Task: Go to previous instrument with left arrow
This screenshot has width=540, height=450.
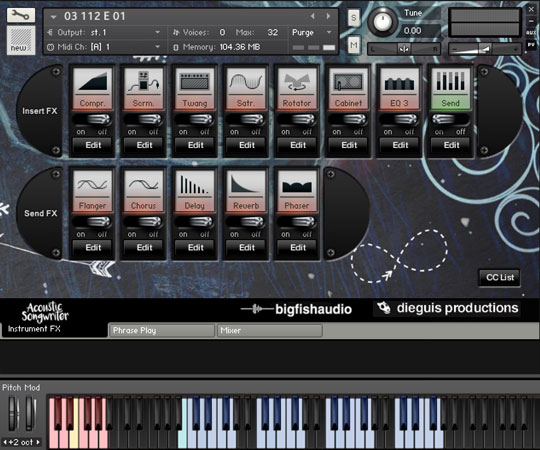Action: [312, 16]
